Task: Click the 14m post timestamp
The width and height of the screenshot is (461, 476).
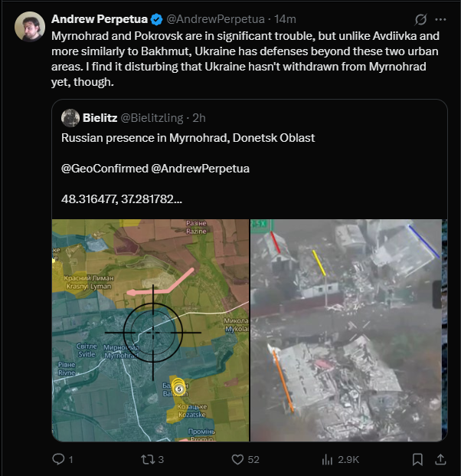Action: [x=286, y=18]
